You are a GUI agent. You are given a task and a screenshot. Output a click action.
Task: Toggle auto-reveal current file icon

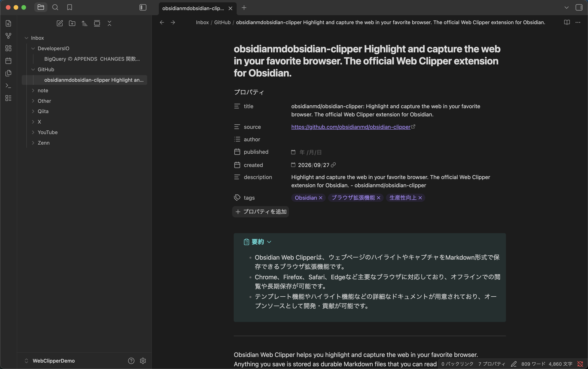[x=97, y=23]
